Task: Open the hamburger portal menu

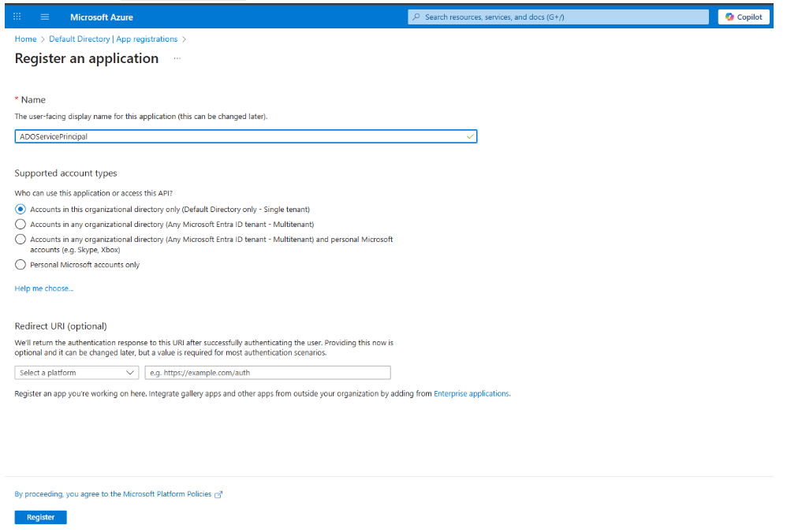Action: tap(45, 17)
